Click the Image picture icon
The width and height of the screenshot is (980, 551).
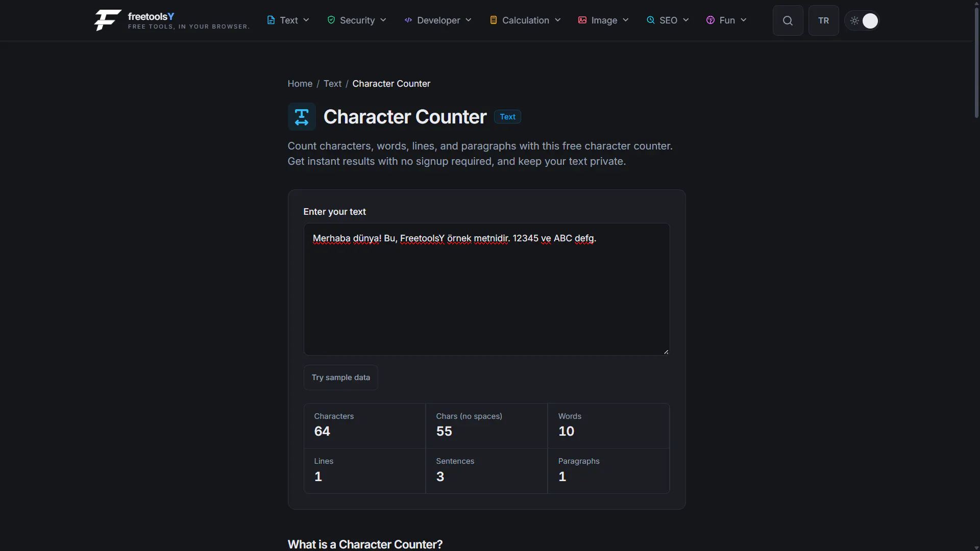[x=582, y=20]
